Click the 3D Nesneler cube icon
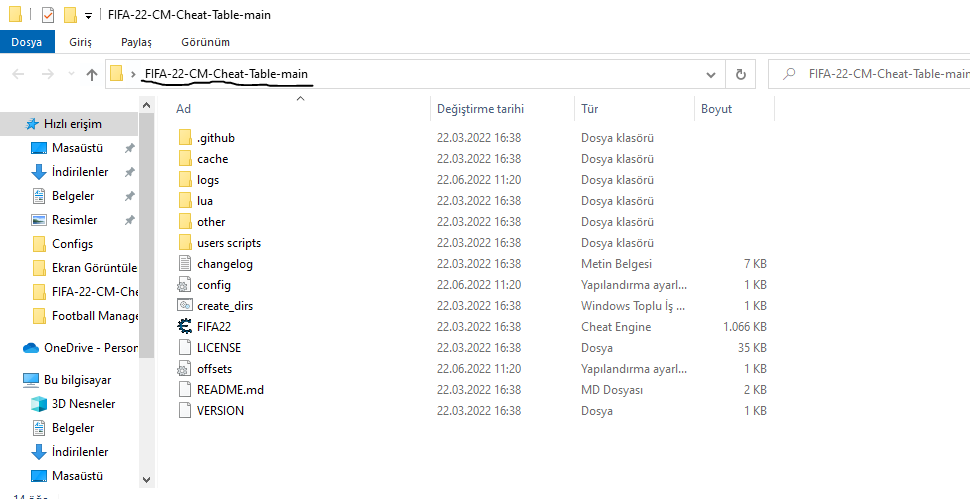This screenshot has width=970, height=499. click(x=39, y=404)
